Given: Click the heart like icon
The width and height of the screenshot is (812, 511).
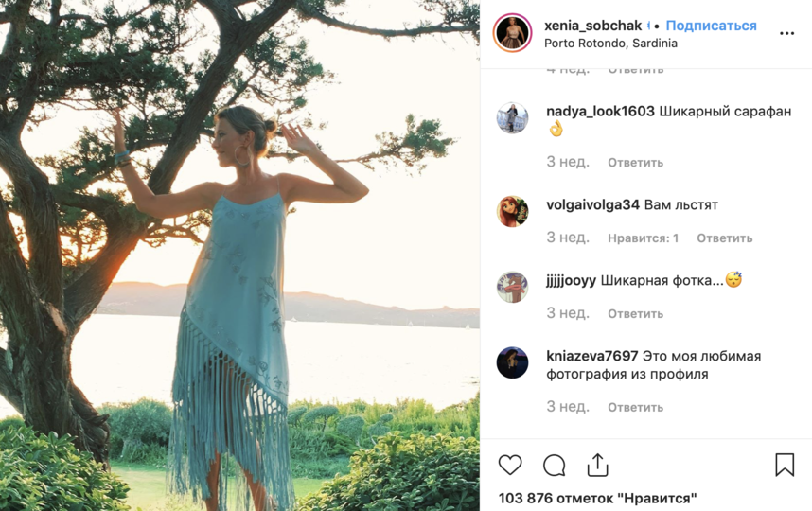Looking at the screenshot, I should point(510,465).
